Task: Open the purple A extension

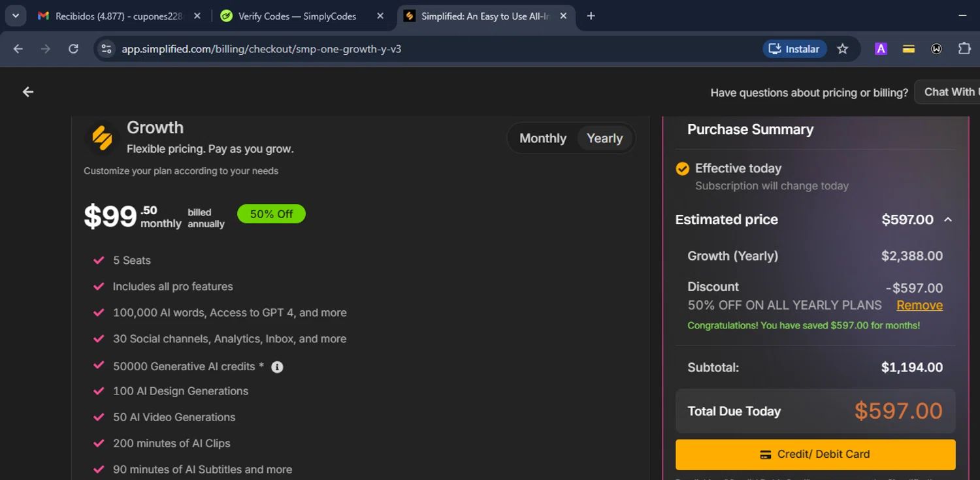Action: [x=881, y=49]
